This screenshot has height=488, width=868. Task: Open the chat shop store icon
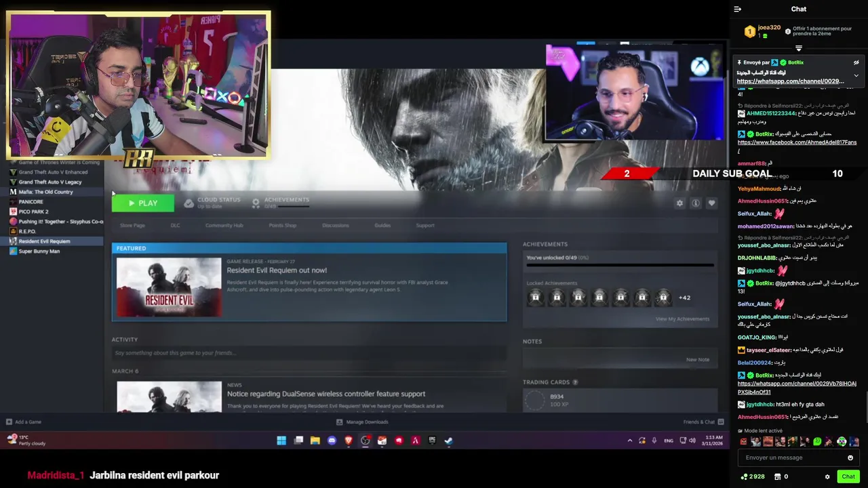pyautogui.click(x=777, y=476)
